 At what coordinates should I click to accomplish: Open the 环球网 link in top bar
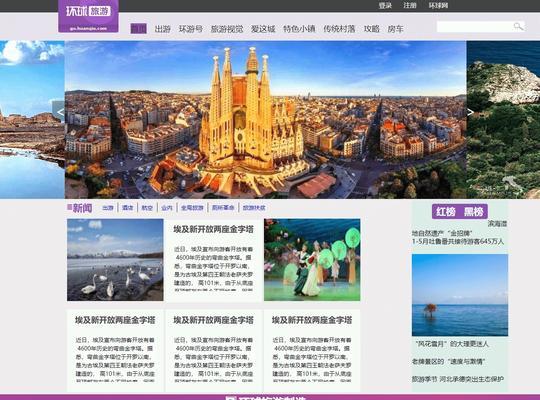(438, 6)
